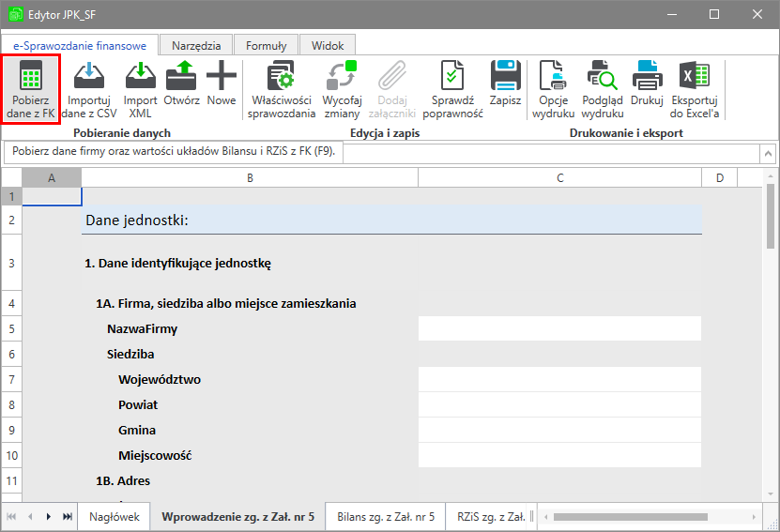Switch to the Narzędzia ribbon tab
780x532 pixels.
click(196, 45)
